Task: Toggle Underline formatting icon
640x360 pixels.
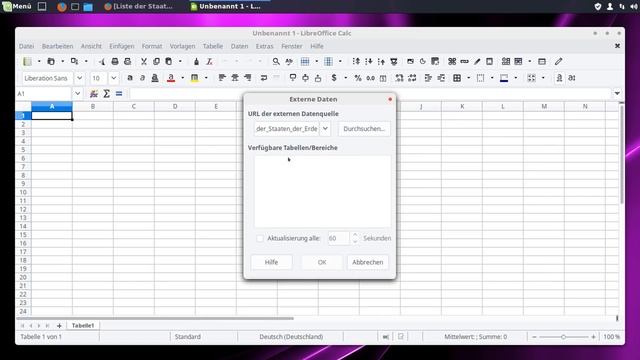Action: [155, 78]
